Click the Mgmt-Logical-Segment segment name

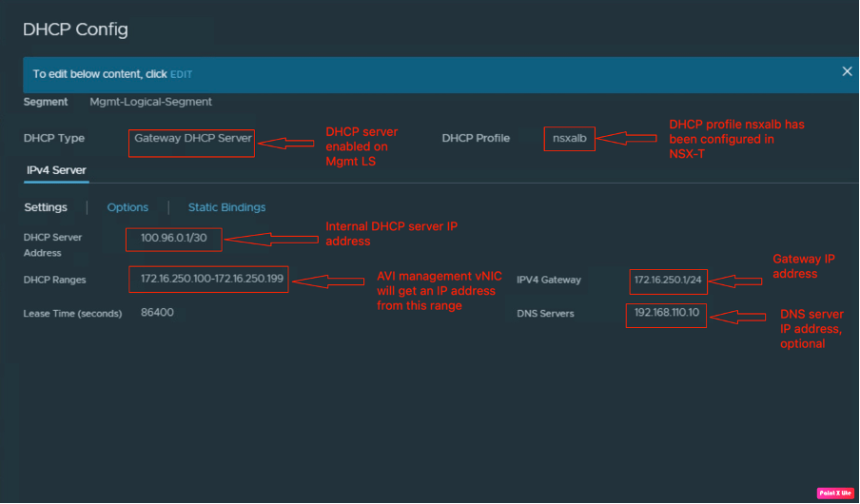click(x=150, y=102)
